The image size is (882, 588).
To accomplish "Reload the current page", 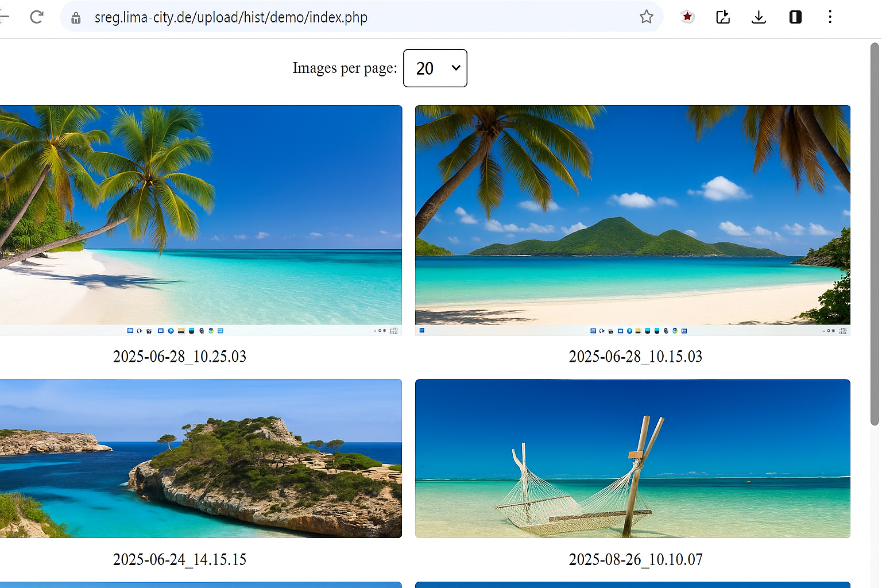I will [x=37, y=17].
